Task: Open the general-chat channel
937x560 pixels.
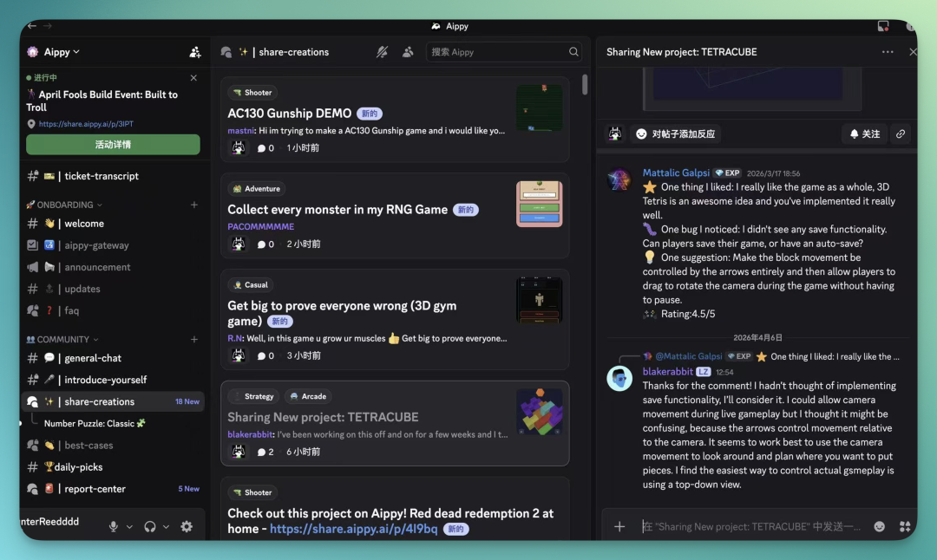Action: point(113,358)
